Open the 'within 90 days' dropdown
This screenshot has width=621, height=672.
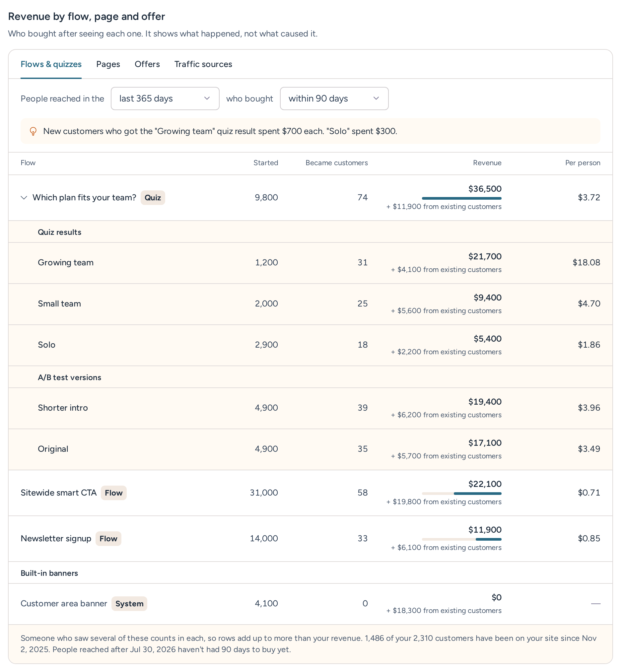pos(334,99)
